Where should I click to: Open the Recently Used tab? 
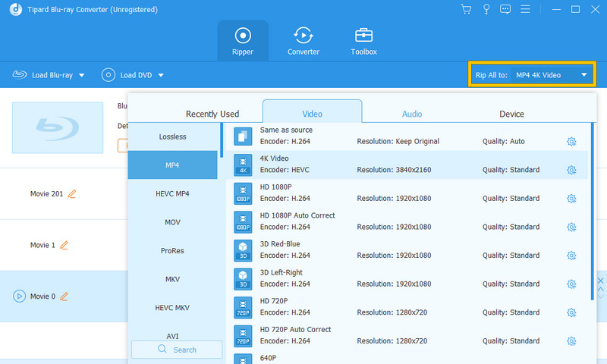click(212, 114)
